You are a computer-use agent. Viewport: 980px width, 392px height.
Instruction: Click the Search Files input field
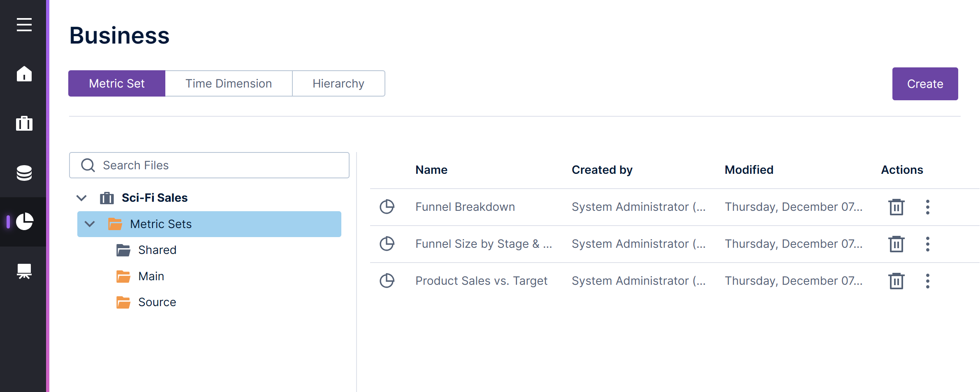tap(218, 165)
